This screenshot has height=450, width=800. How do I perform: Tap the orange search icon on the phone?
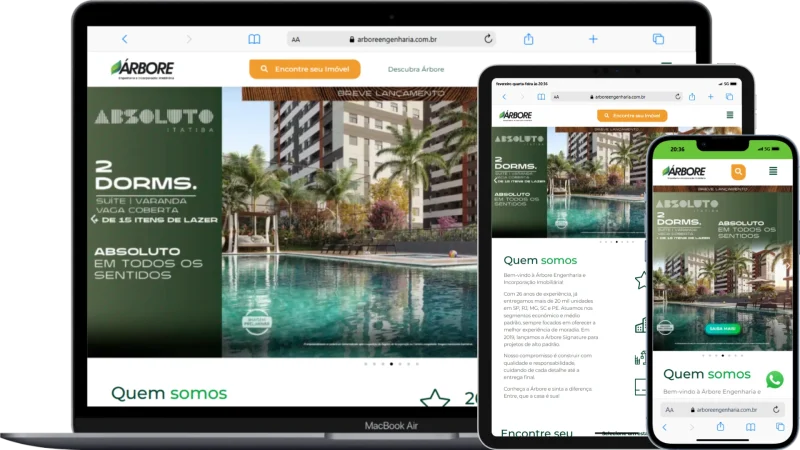(x=738, y=172)
